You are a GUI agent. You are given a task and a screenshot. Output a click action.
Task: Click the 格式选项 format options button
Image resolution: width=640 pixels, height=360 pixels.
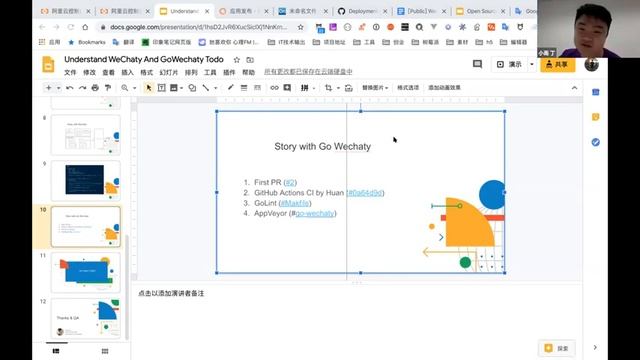pyautogui.click(x=408, y=88)
